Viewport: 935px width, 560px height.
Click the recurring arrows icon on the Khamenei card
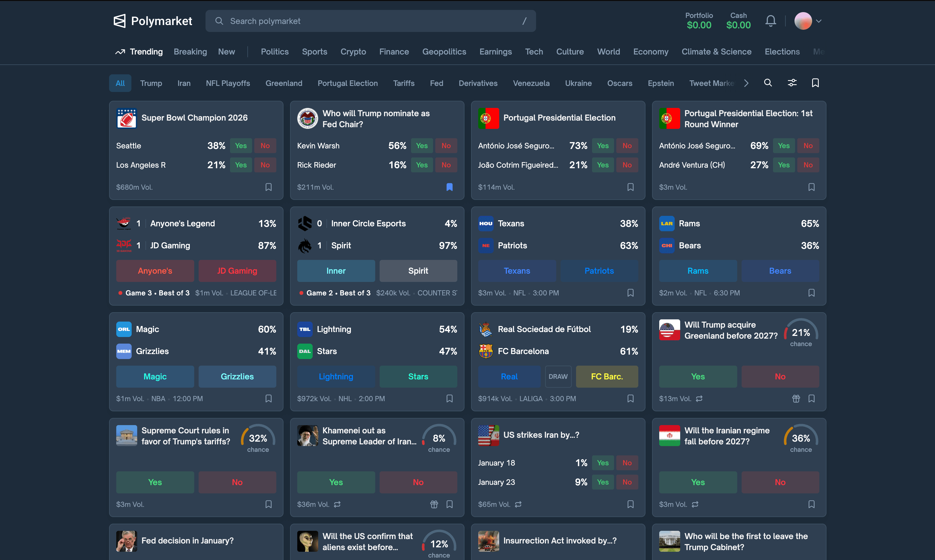[337, 504]
